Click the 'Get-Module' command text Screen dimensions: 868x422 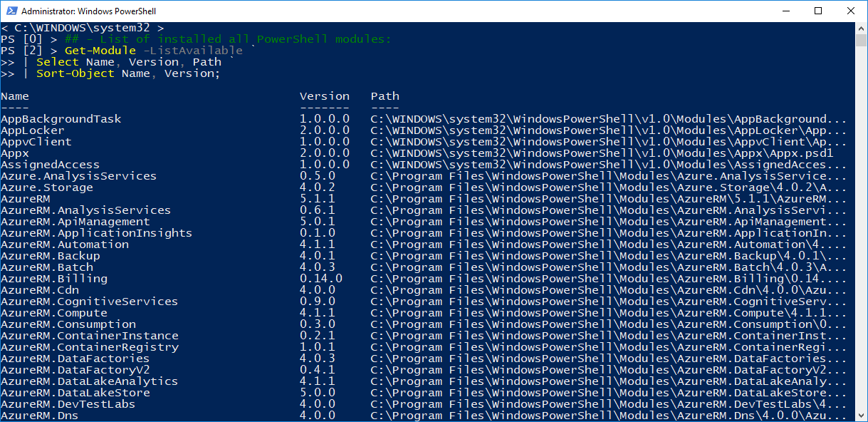(x=100, y=51)
